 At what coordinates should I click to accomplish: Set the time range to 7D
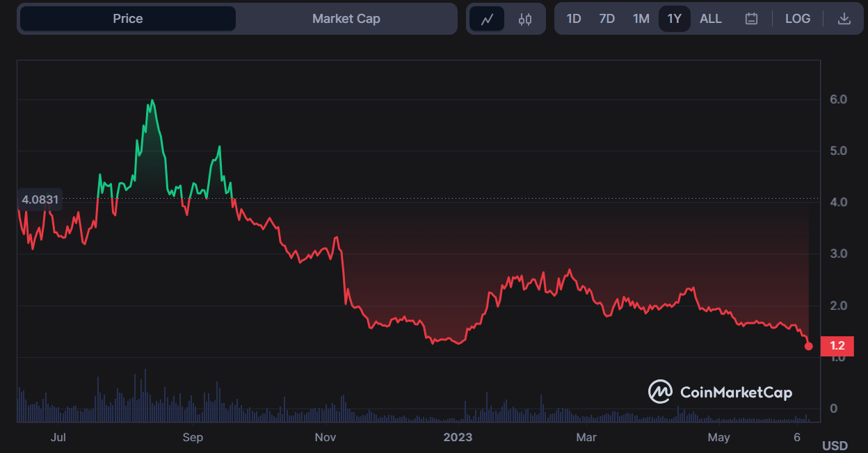[x=607, y=19]
